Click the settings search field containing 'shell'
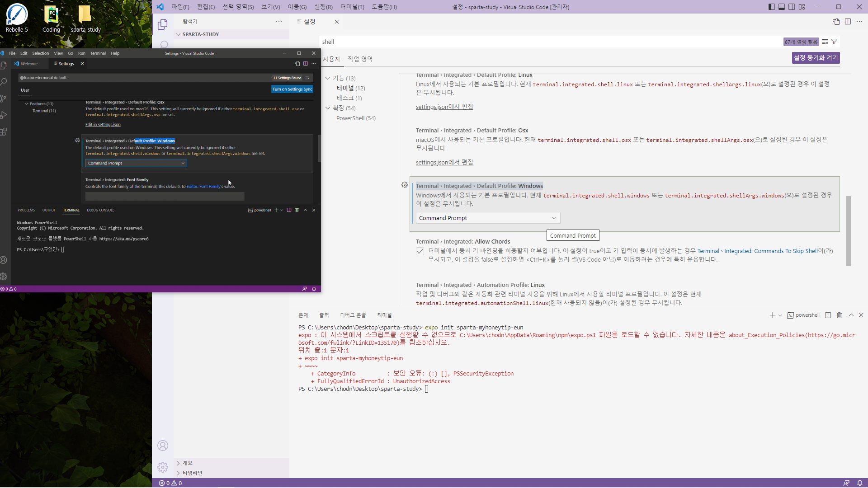The height and width of the screenshot is (488, 868). 552,42
